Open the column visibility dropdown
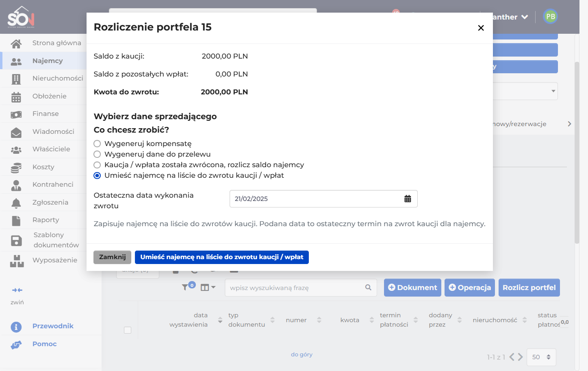This screenshot has width=588, height=371. [208, 288]
